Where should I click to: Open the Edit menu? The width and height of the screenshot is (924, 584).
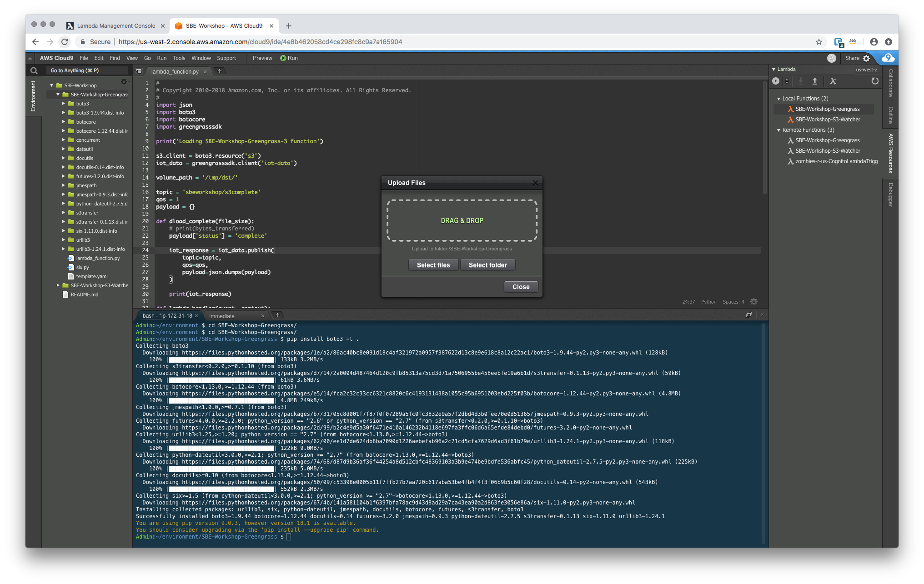pos(99,58)
